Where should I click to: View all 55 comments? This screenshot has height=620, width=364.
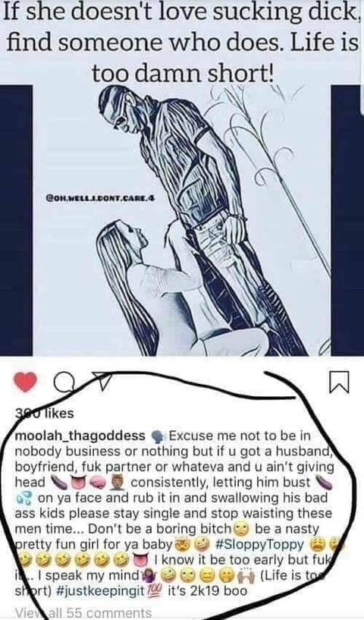tap(83, 613)
